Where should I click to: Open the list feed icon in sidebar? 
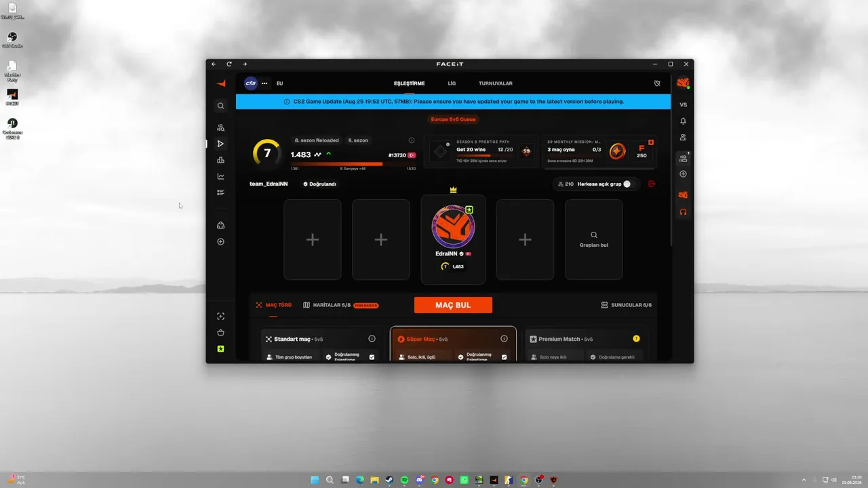pyautogui.click(x=220, y=192)
